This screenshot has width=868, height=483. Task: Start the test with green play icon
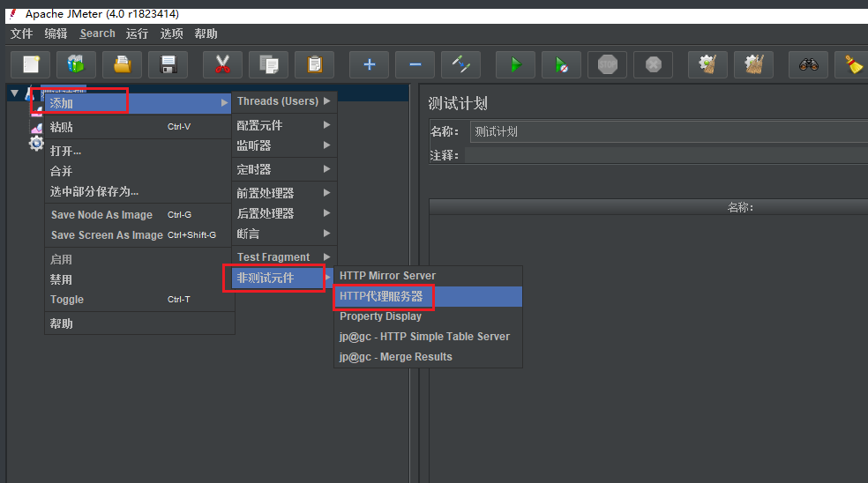(x=515, y=64)
